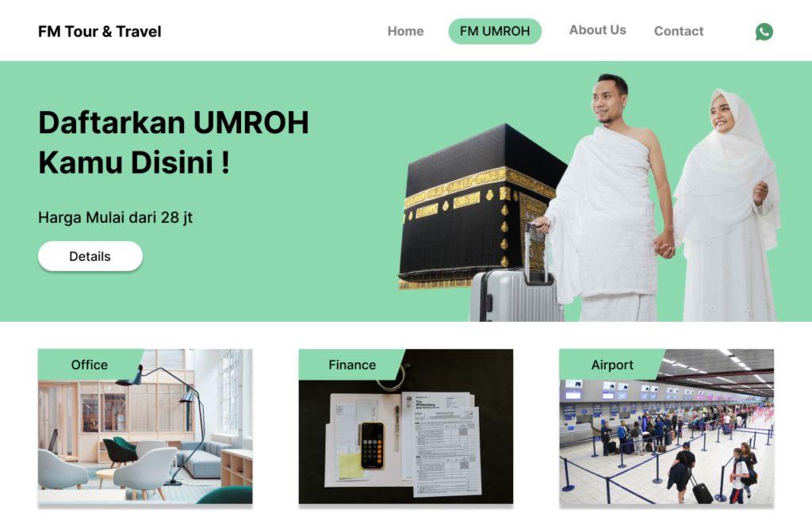Select the green Airport label tag
The height and width of the screenshot is (528, 812).
click(612, 365)
